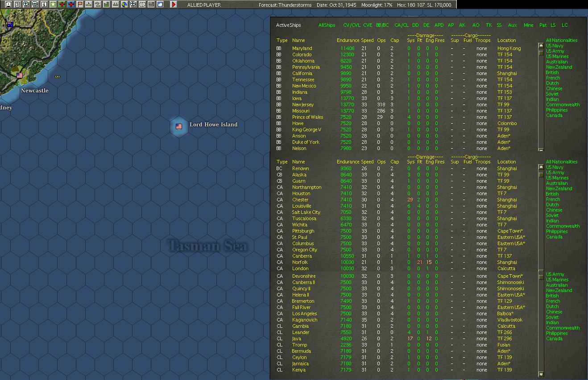The height and width of the screenshot is (380, 588).
Task: Select the red plane on green icon
Action: 62,4
